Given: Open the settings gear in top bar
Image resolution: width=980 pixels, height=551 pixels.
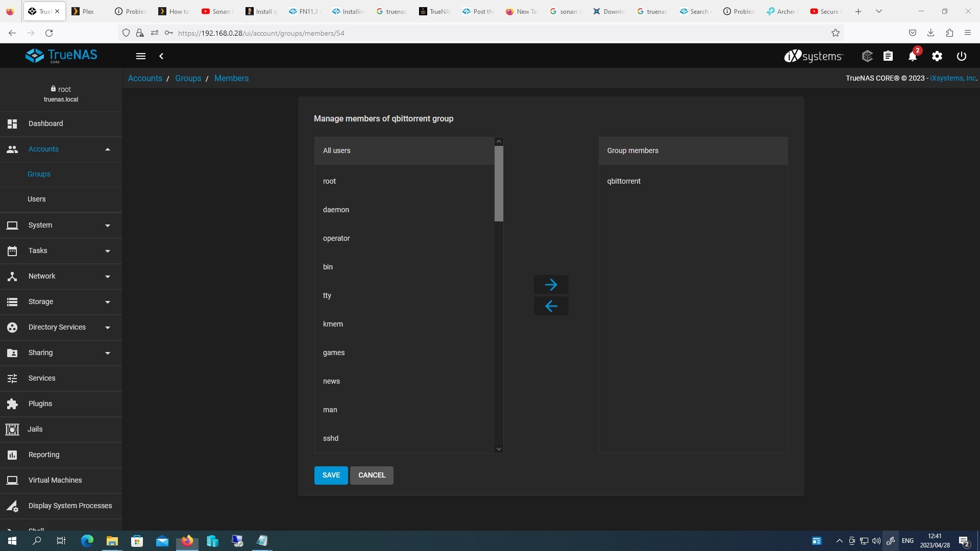Looking at the screenshot, I should tap(937, 56).
